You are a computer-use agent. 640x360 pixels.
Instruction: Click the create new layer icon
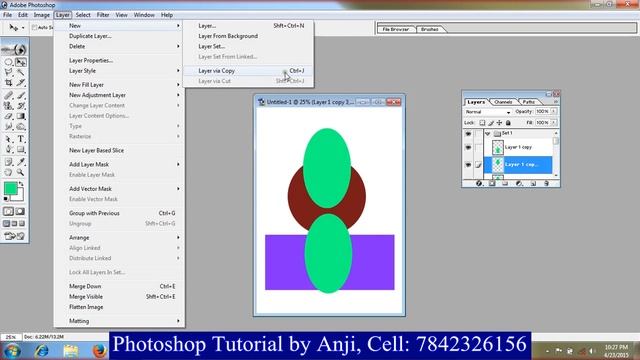coord(533,184)
